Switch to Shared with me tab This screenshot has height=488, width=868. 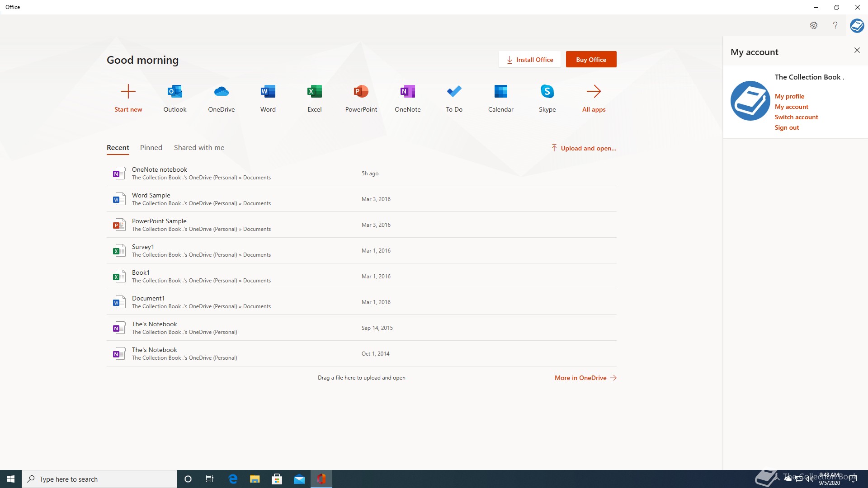click(199, 148)
